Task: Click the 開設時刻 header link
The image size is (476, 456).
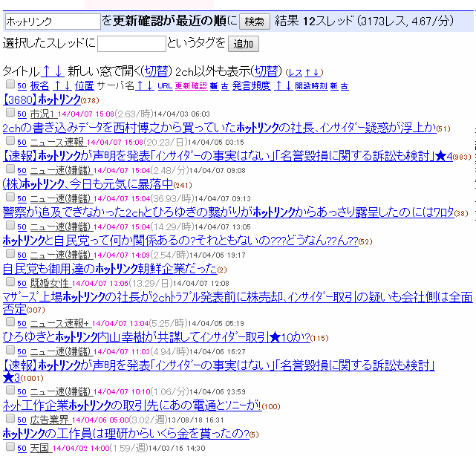Action: 311,86
